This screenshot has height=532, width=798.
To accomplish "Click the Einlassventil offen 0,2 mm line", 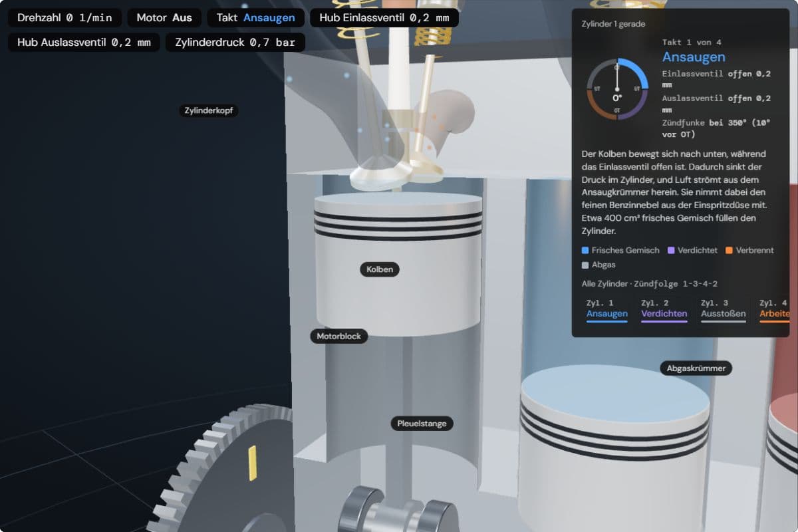I will tap(717, 79).
